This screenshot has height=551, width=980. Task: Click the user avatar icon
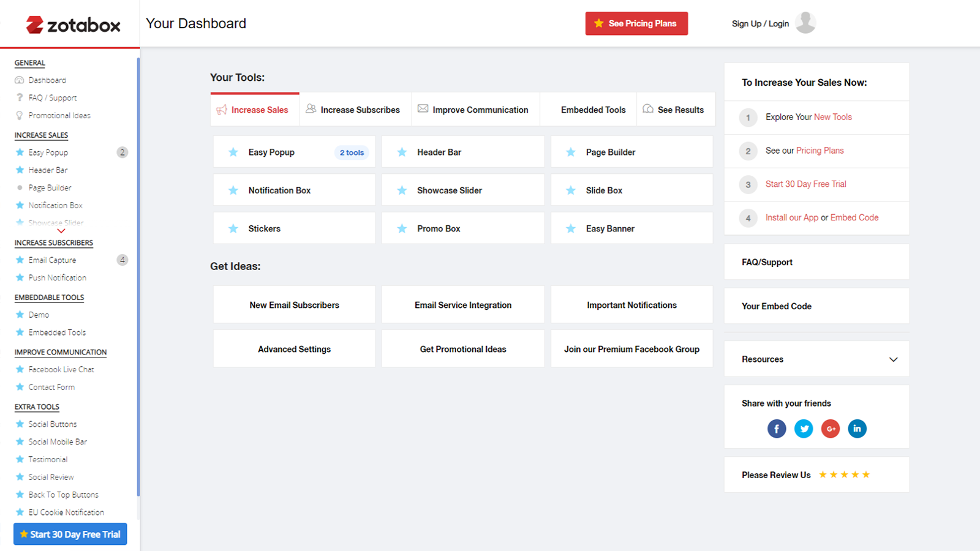click(x=805, y=23)
